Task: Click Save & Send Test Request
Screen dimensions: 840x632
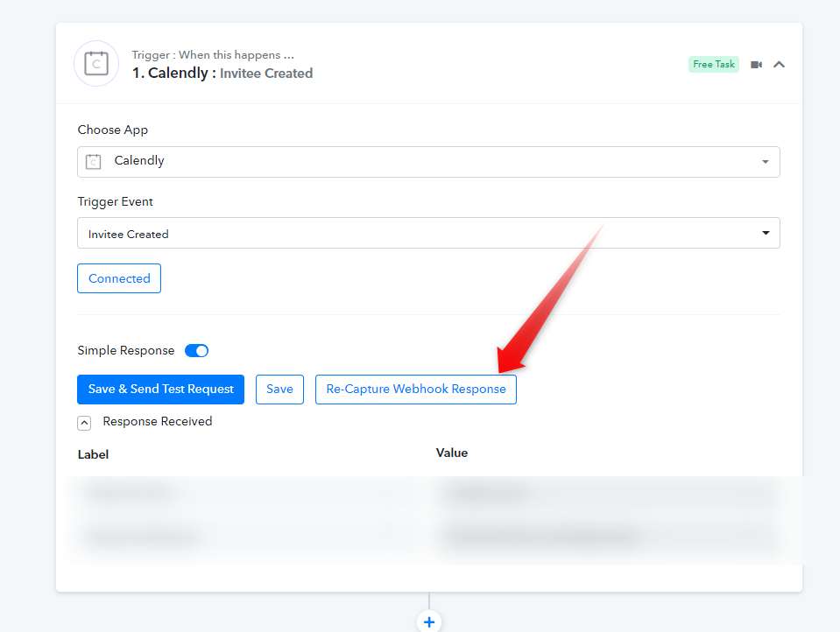Action: [x=160, y=390]
